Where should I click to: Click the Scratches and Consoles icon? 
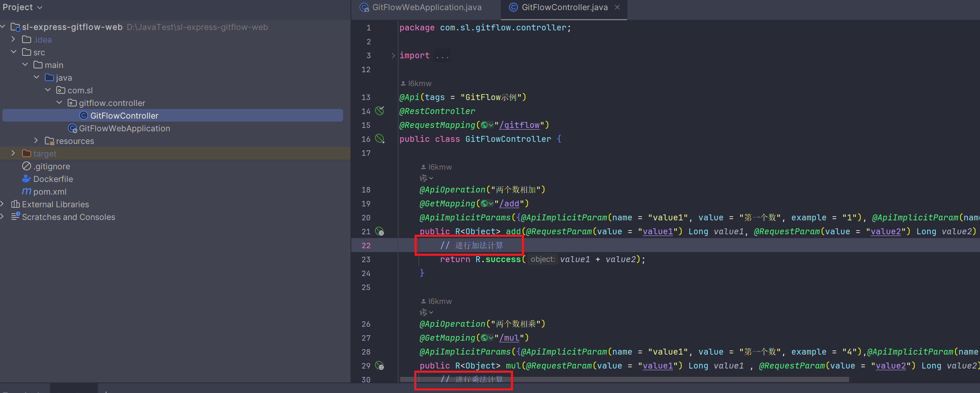(16, 216)
